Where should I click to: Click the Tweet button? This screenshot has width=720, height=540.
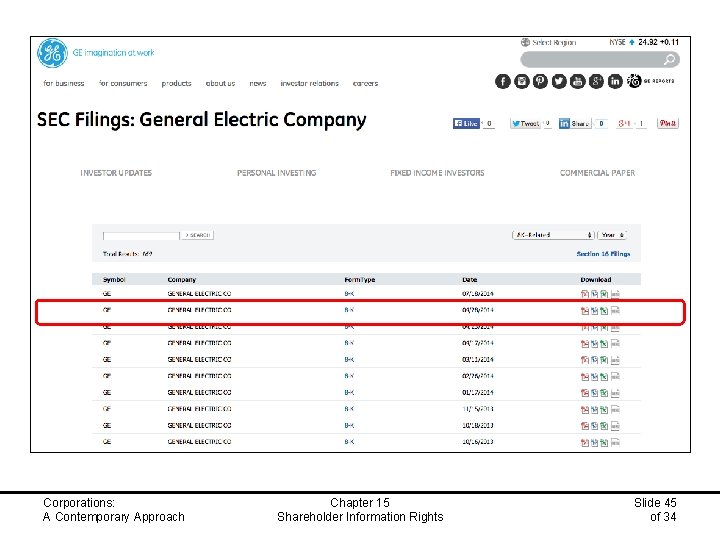pos(525,124)
